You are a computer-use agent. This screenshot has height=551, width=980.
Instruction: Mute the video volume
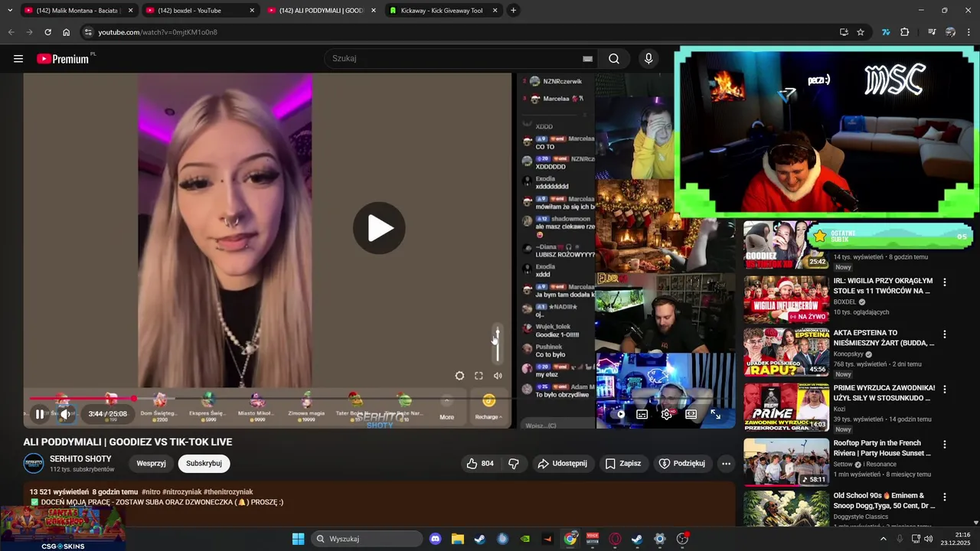point(66,414)
